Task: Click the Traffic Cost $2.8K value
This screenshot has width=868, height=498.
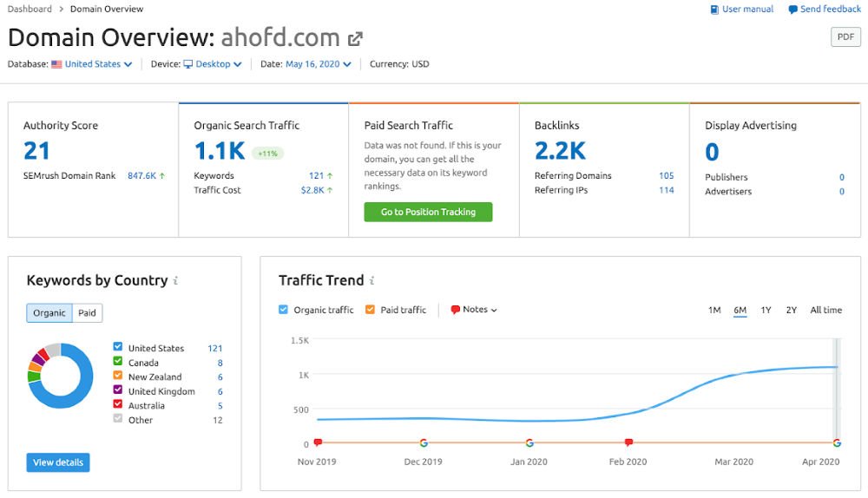Action: coord(312,190)
